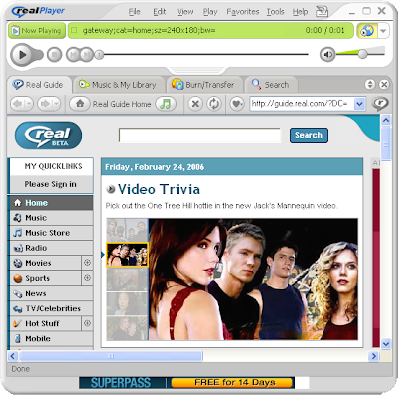Open Music in the sidebar
The height and width of the screenshot is (396, 400).
(x=51, y=218)
